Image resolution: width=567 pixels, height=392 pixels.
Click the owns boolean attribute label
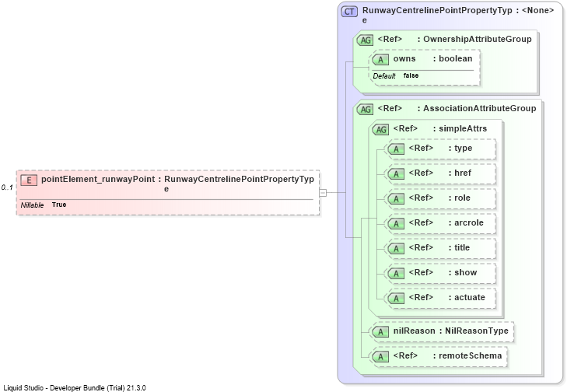(433, 58)
